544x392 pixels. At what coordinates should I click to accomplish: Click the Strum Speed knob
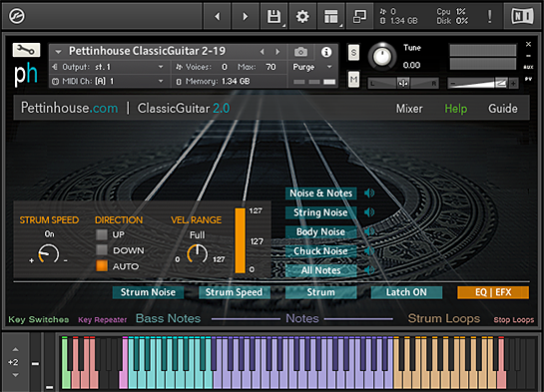point(49,254)
